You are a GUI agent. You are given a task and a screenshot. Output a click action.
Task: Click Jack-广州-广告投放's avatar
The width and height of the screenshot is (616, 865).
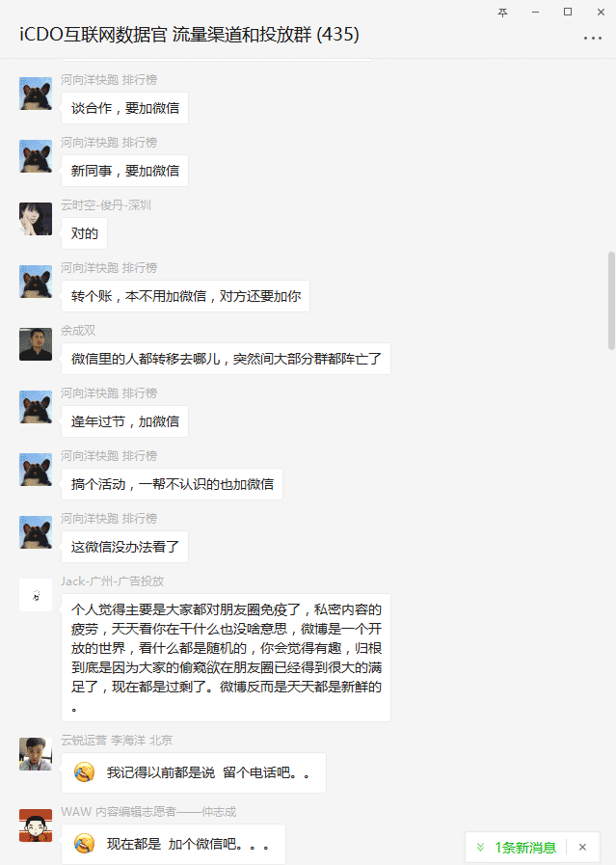[36, 595]
